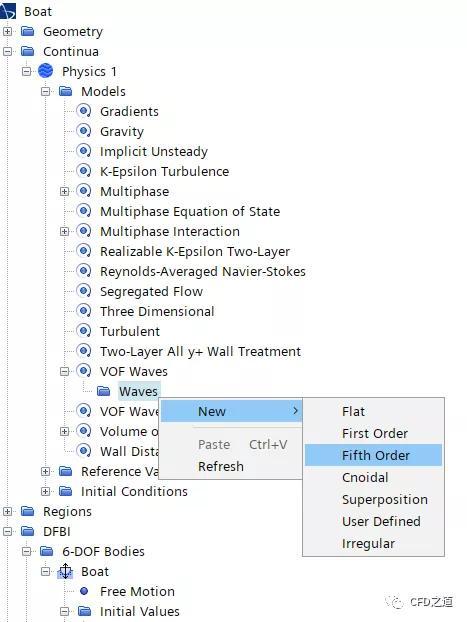Open the New submenu entry

coord(231,411)
